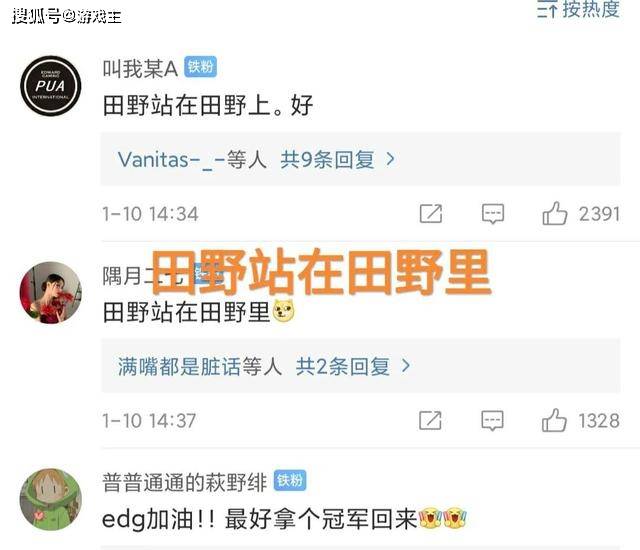Reply to the 14:37 comment
Viewport: 640px width, 550px height.
[493, 421]
